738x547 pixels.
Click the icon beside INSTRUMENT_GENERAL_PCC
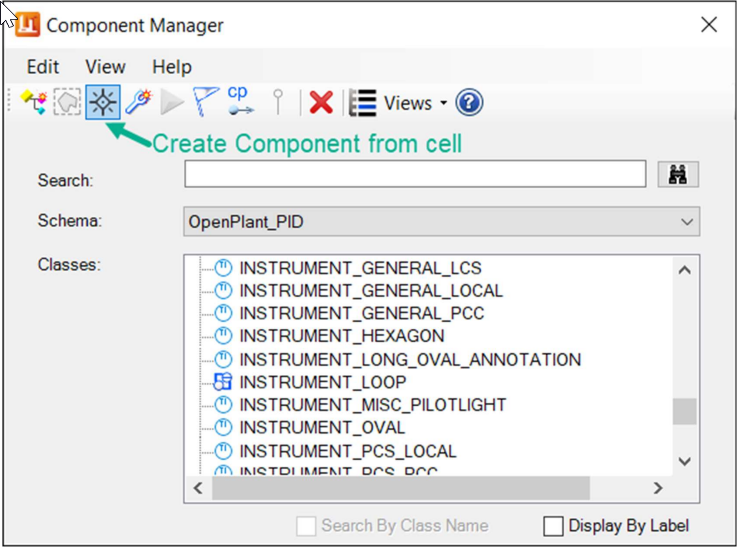pos(223,313)
